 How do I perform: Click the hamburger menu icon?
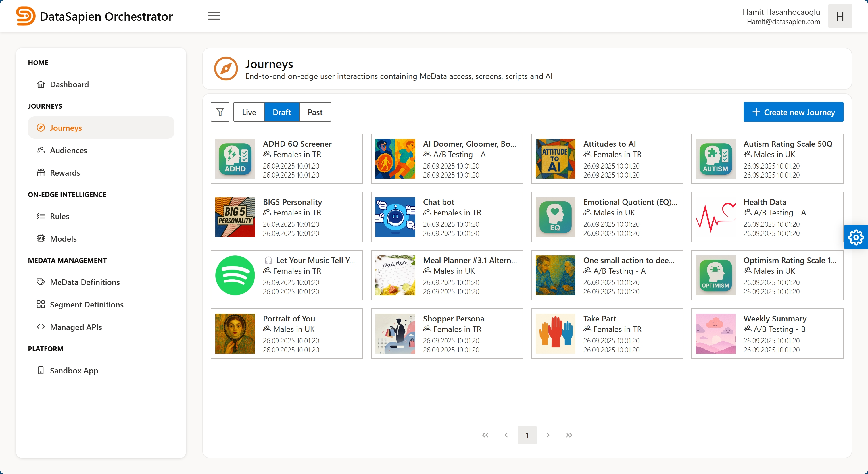214,16
